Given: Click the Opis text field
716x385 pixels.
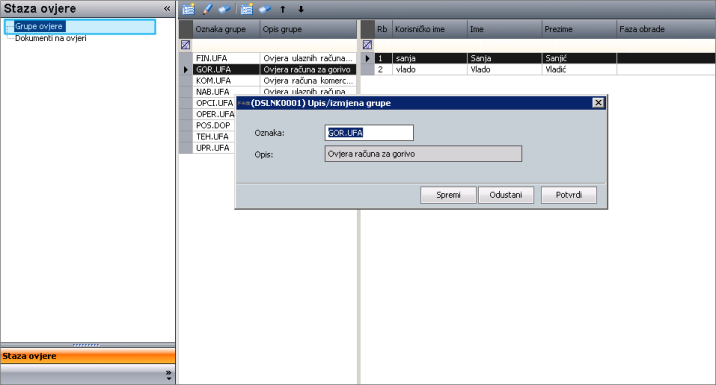Looking at the screenshot, I should 423,154.
